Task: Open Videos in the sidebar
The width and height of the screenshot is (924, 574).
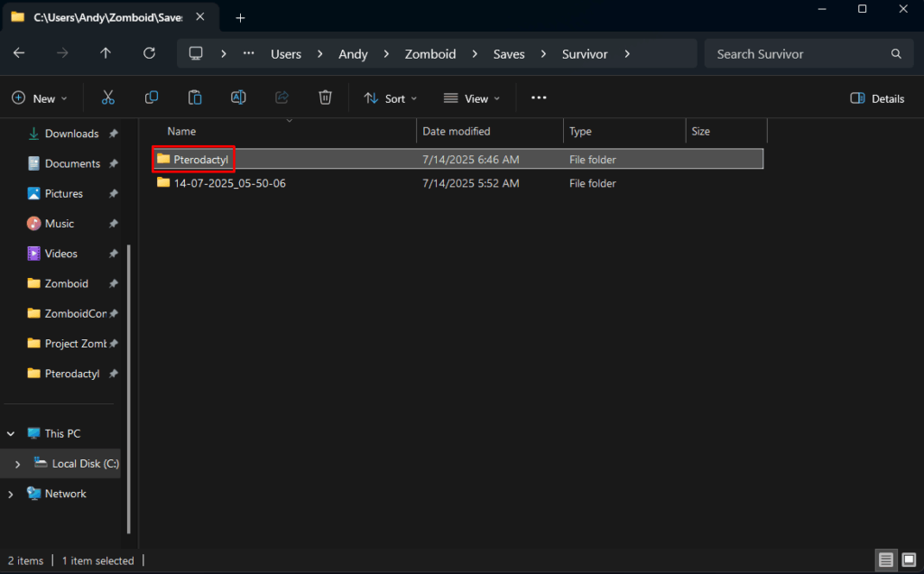Action: coord(60,254)
